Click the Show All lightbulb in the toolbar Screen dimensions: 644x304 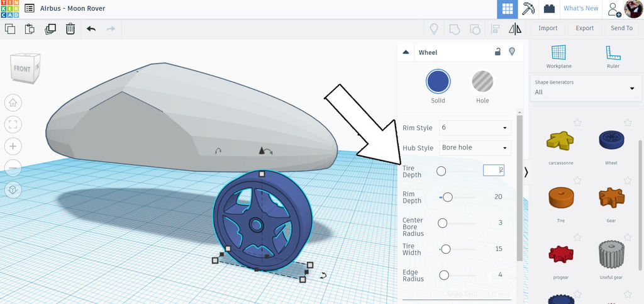coord(434,29)
